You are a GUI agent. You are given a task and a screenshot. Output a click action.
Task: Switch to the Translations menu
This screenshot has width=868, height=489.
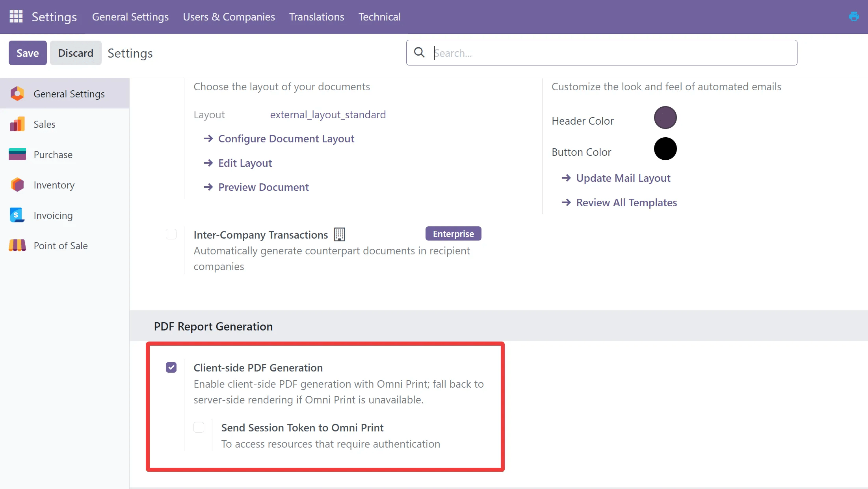316,17
